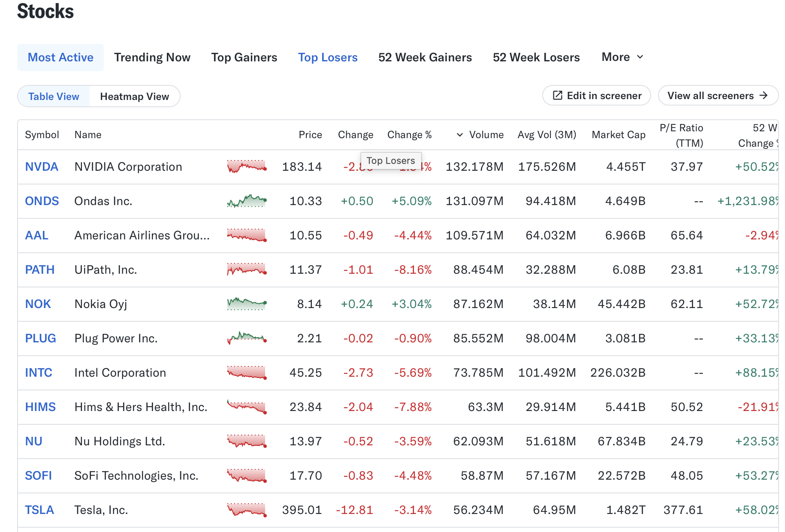The image size is (785, 532).
Task: Click the Ondas Inc. sparkline chart
Action: [x=247, y=201]
